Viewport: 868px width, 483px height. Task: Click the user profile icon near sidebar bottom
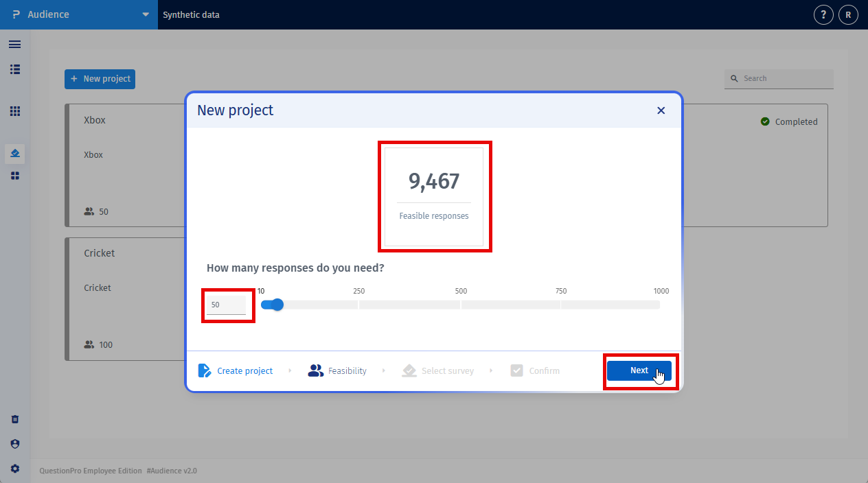(14, 443)
